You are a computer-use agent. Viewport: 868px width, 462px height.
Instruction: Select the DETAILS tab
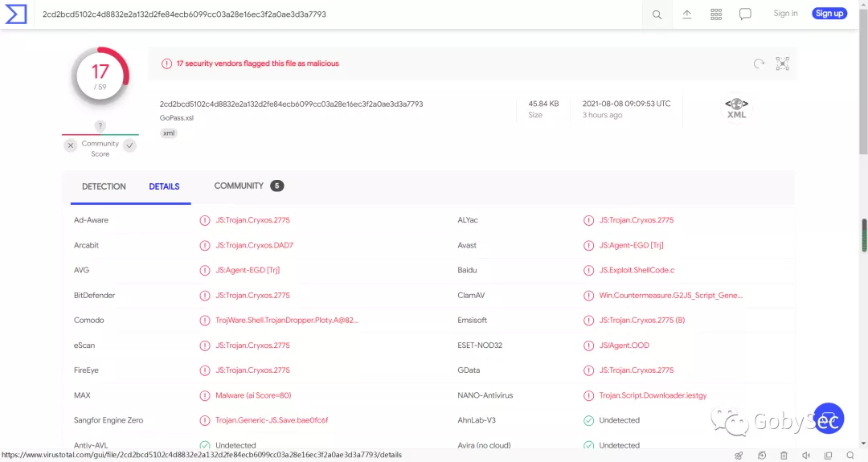coord(164,186)
